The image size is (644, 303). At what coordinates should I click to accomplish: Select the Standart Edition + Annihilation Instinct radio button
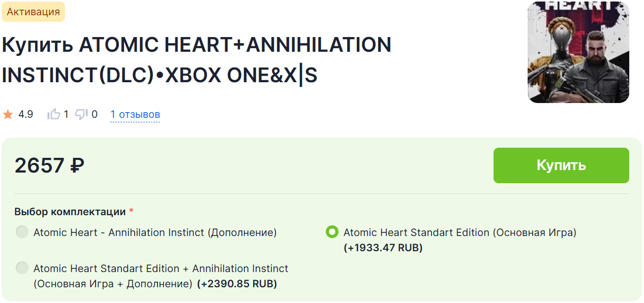pos(22,268)
